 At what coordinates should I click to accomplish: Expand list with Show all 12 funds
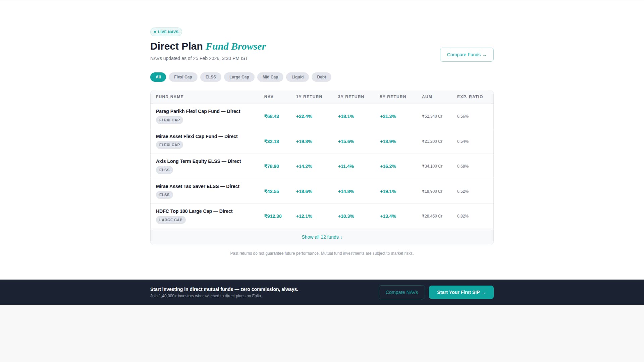[x=322, y=237]
